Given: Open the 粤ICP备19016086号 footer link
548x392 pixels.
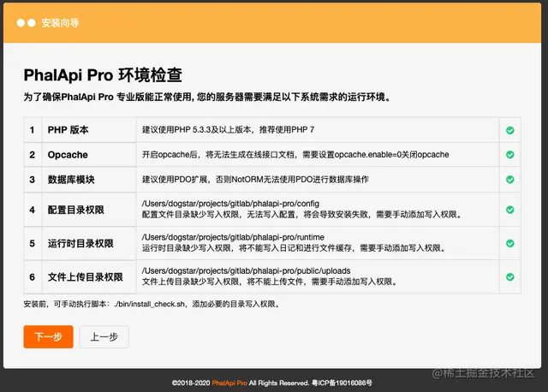Looking at the screenshot, I should [342, 383].
